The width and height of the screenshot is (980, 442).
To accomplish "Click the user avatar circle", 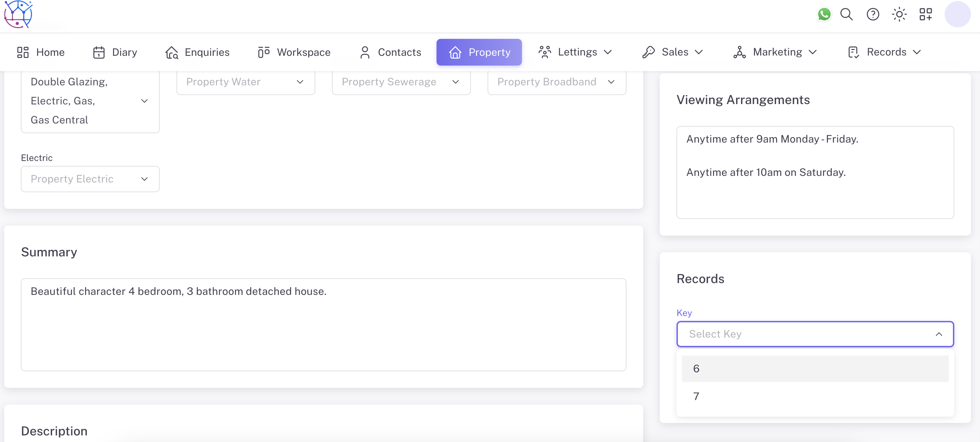I will pyautogui.click(x=957, y=15).
